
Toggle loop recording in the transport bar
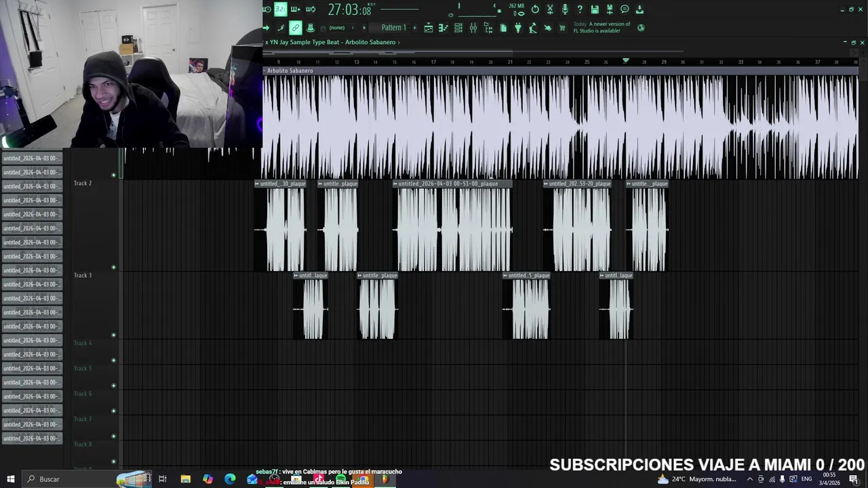[x=311, y=9]
